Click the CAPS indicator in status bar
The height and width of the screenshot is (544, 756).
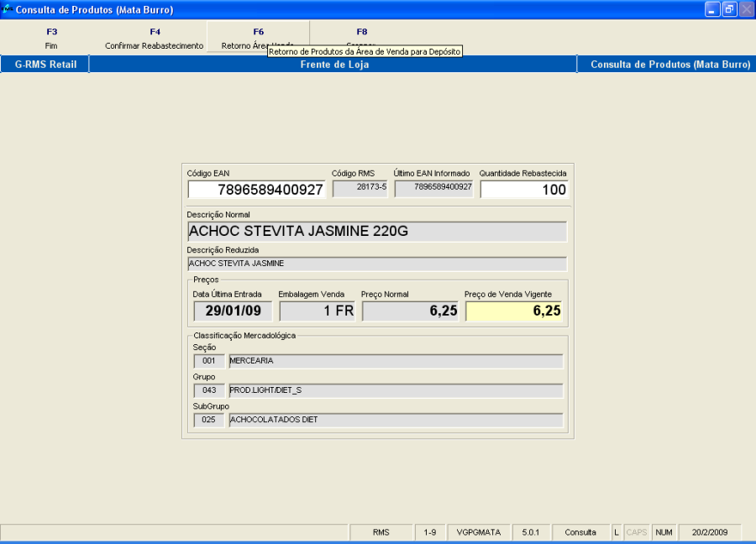(637, 532)
